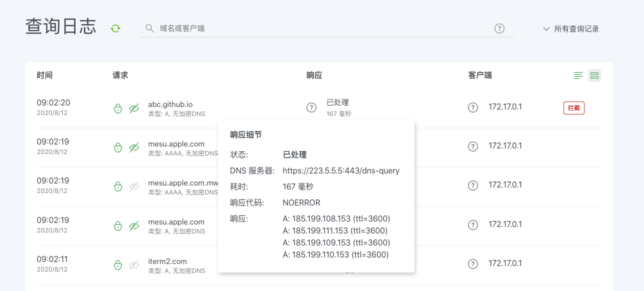This screenshot has width=644, height=291.
Task: Click 167 毫秒 value in the popup
Action: pos(298,186)
